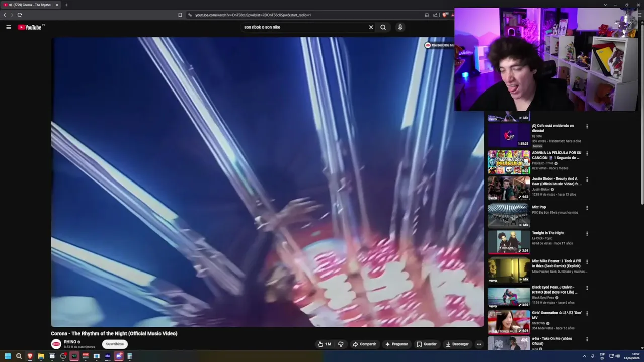644x362 pixels.
Task: Open File Explorer from taskbar
Action: pos(41,356)
